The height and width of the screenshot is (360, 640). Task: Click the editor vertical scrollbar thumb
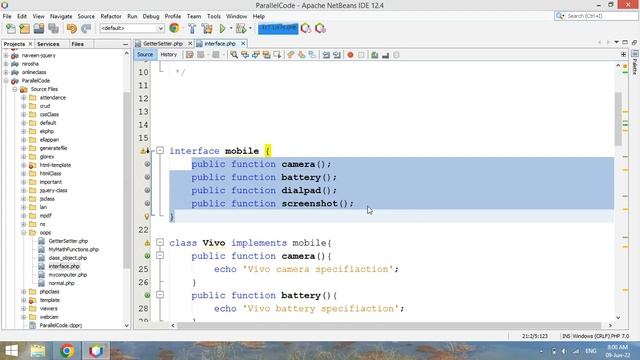coord(618,119)
